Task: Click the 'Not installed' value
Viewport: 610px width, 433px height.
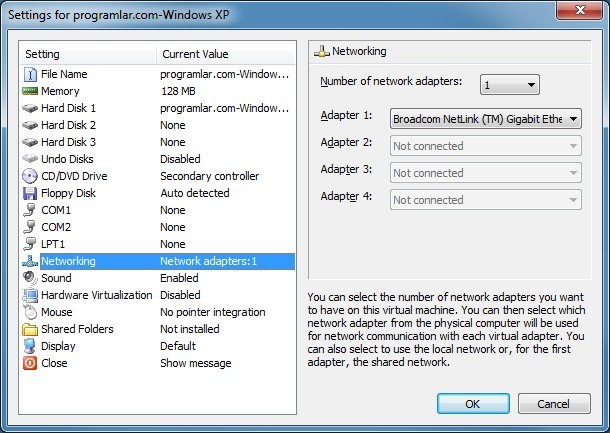Action: click(190, 330)
